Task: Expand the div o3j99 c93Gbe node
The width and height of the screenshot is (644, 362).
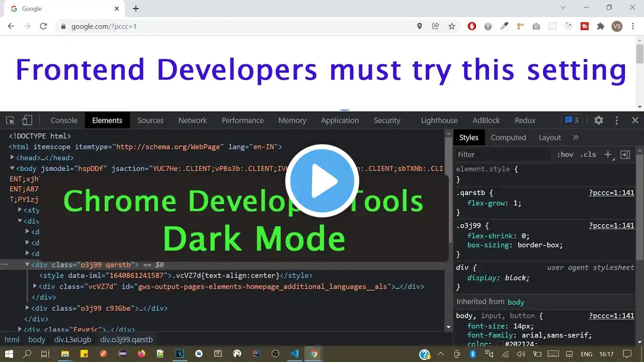Action: (x=27, y=308)
